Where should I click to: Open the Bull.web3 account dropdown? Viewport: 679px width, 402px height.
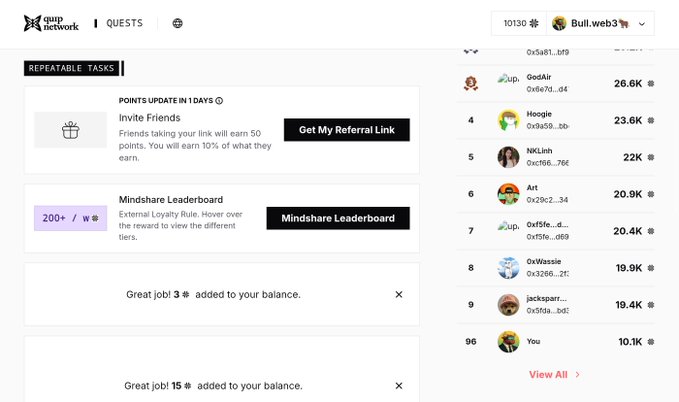click(601, 23)
